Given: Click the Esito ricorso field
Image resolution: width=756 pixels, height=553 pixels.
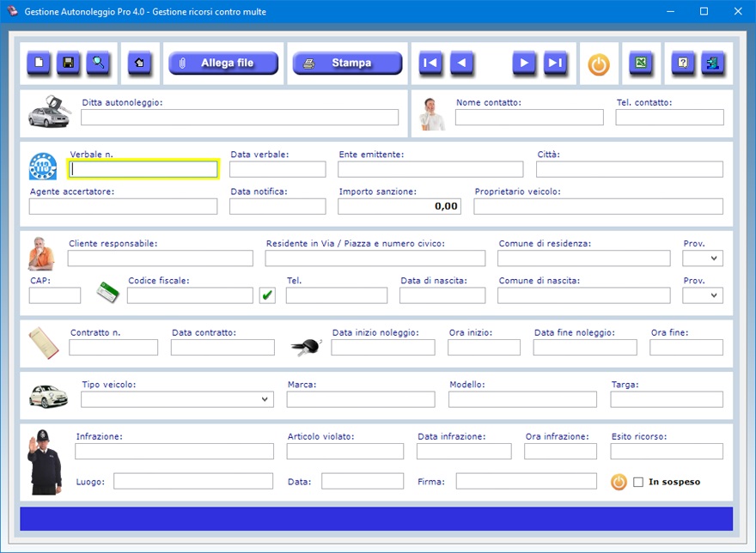Looking at the screenshot, I should click(667, 452).
